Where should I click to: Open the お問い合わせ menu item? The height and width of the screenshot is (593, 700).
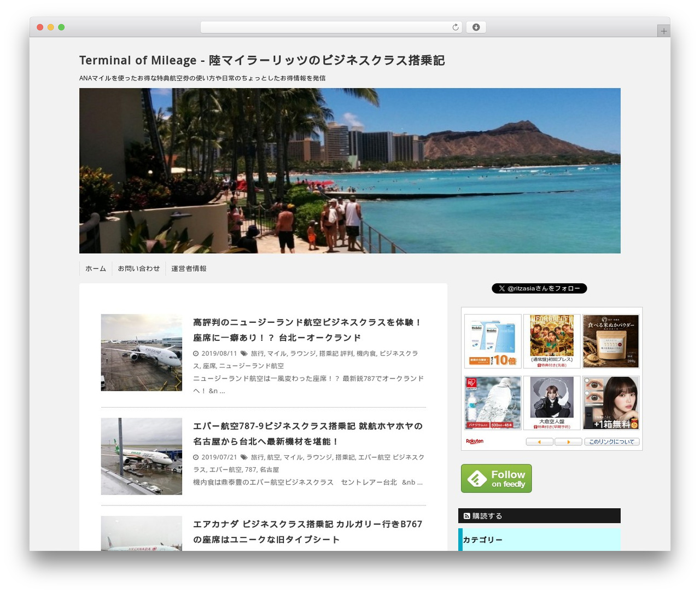click(x=139, y=269)
